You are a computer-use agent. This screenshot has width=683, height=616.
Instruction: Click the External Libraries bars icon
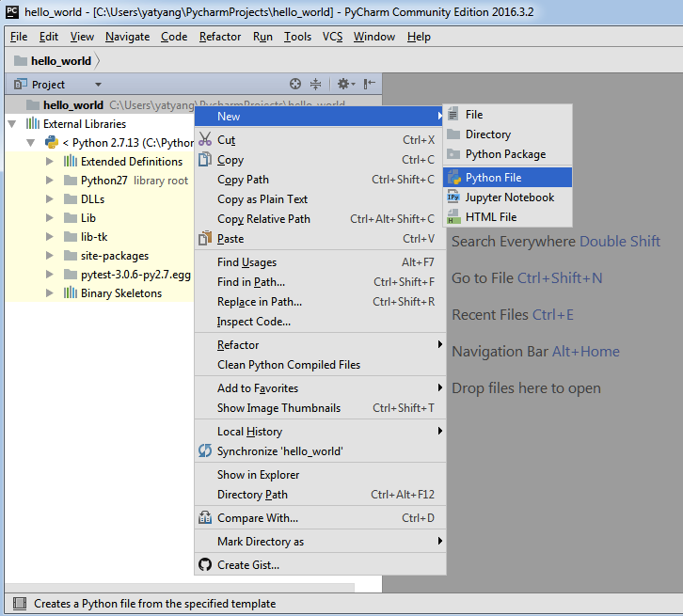(33, 123)
